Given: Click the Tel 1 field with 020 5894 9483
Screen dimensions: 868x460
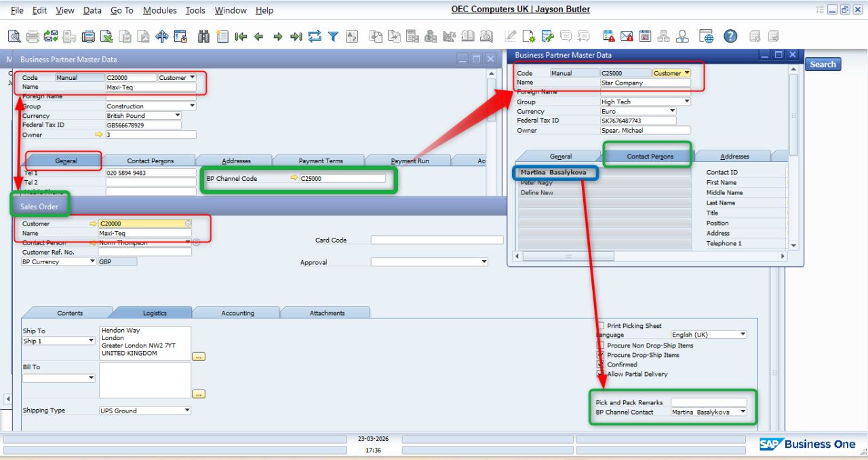Looking at the screenshot, I should (x=151, y=173).
